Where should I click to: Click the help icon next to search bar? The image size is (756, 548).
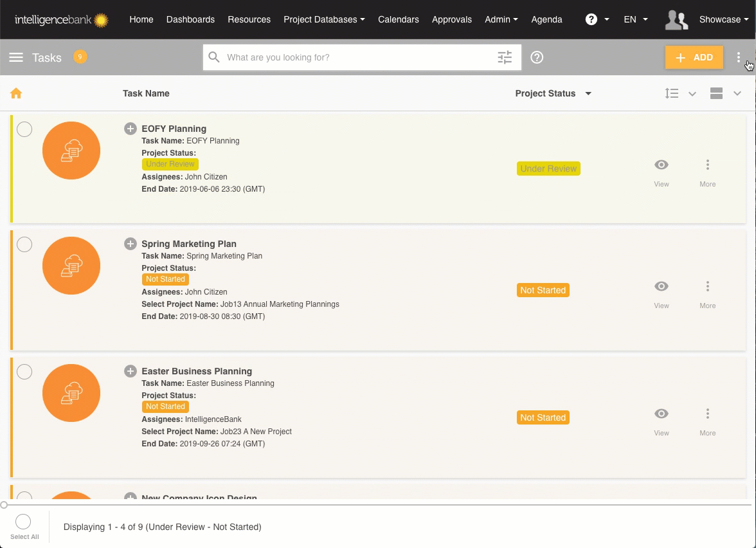click(537, 57)
